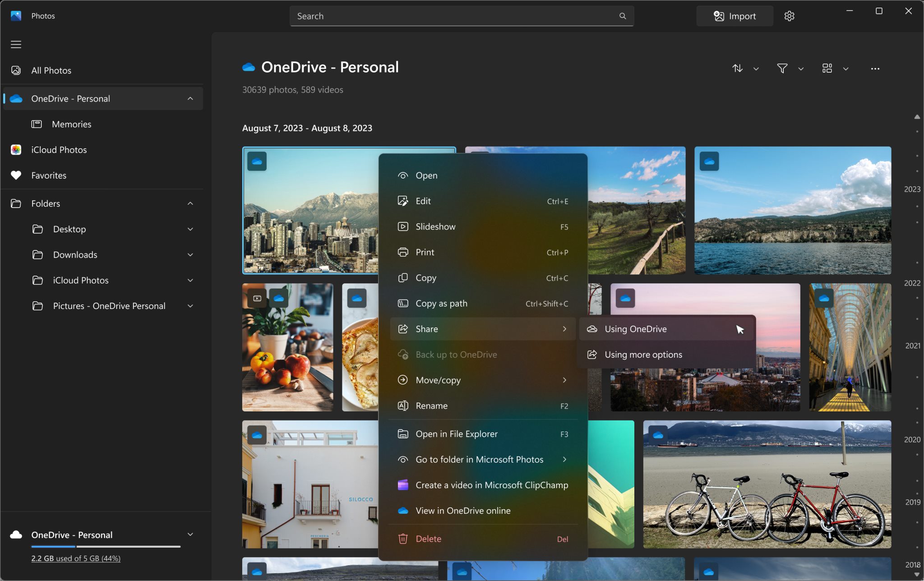This screenshot has width=924, height=581.
Task: Click the Import button
Action: coord(735,16)
